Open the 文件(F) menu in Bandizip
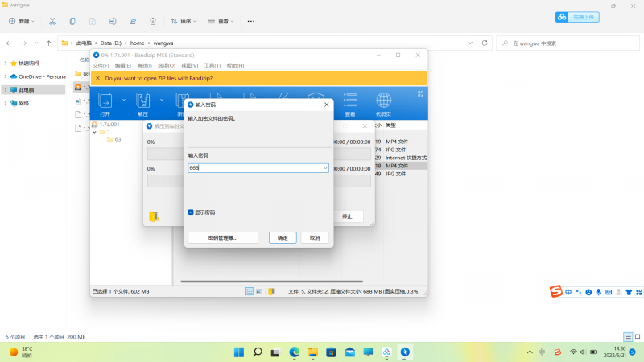The image size is (644, 362). [101, 65]
